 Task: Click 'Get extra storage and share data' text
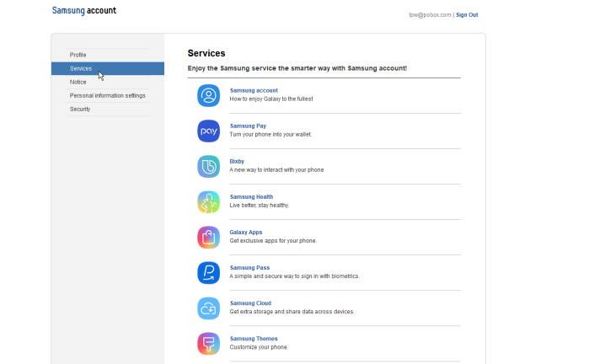click(292, 312)
